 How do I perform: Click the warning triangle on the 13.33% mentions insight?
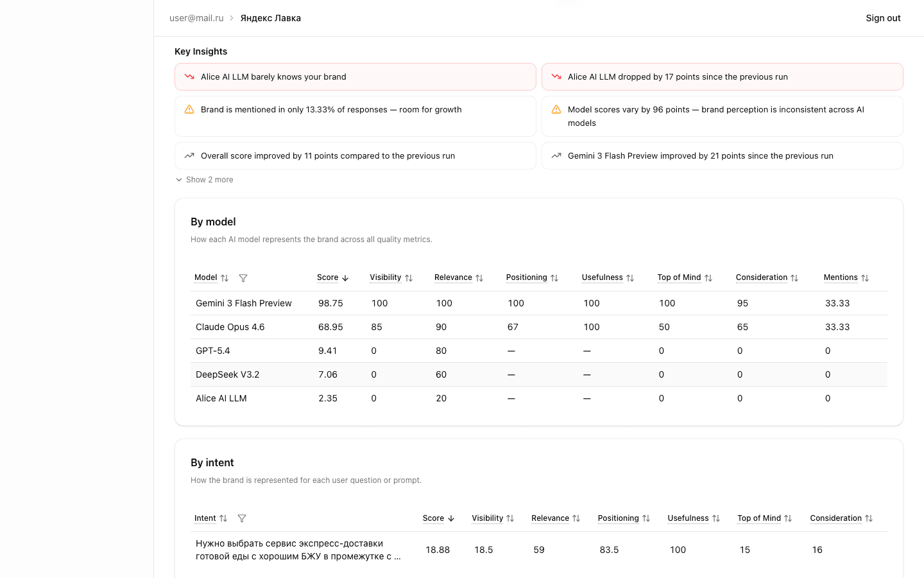click(189, 109)
